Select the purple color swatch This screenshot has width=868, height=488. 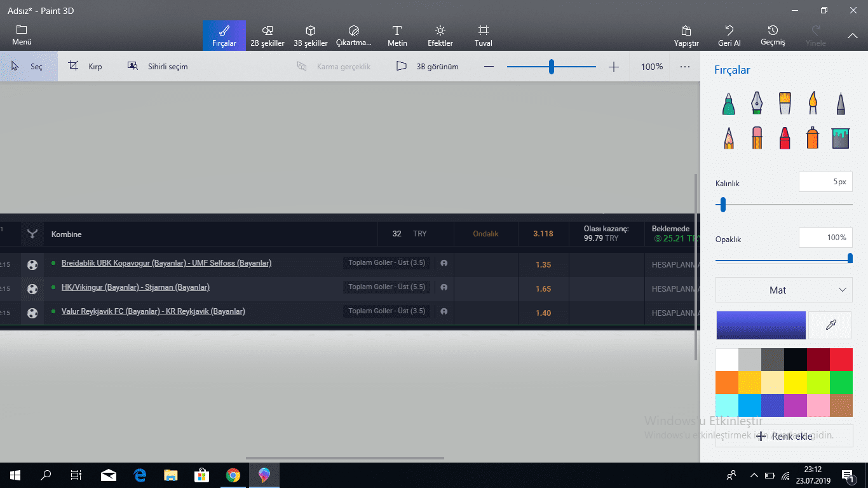796,405
